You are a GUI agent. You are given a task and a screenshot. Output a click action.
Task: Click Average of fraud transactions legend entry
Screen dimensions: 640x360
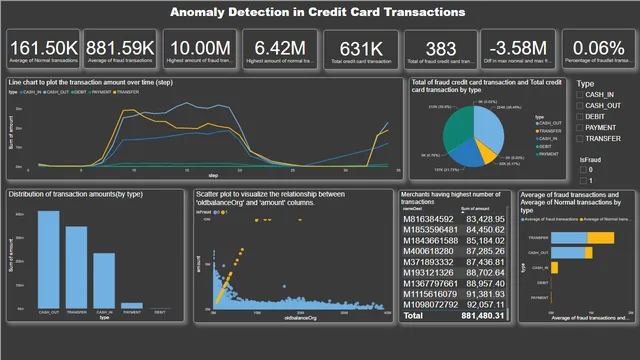click(549, 220)
